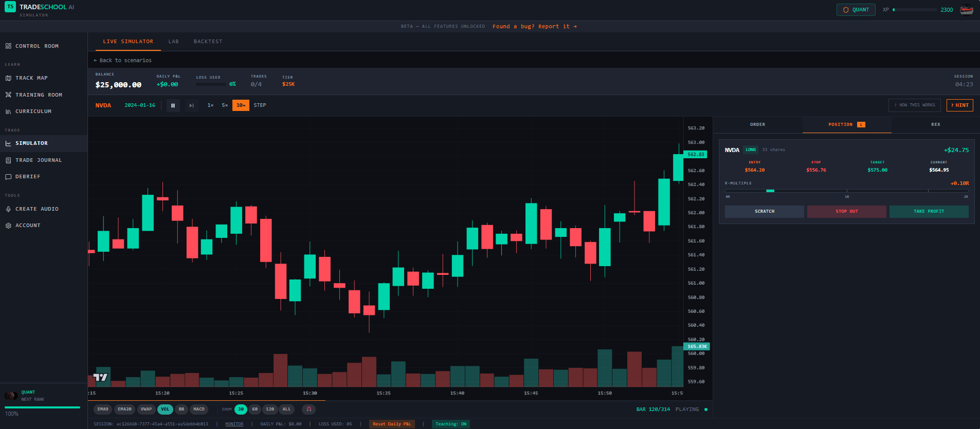
Task: Click the Training Room crossed-tools icon
Action: pyautogui.click(x=8, y=95)
